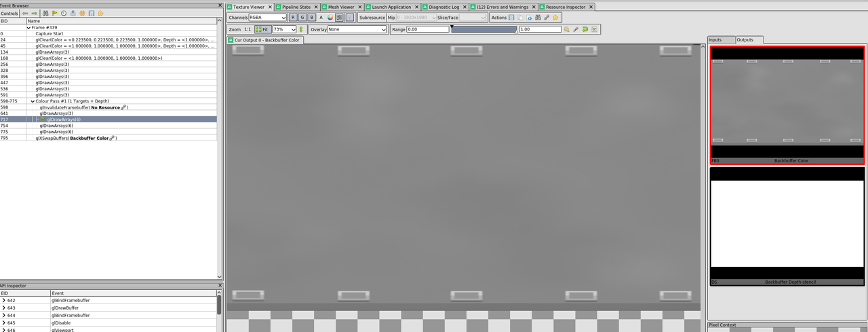Click the Cur Output 0 - Backbuffer Color tab
This screenshot has height=332, width=868.
(x=265, y=40)
